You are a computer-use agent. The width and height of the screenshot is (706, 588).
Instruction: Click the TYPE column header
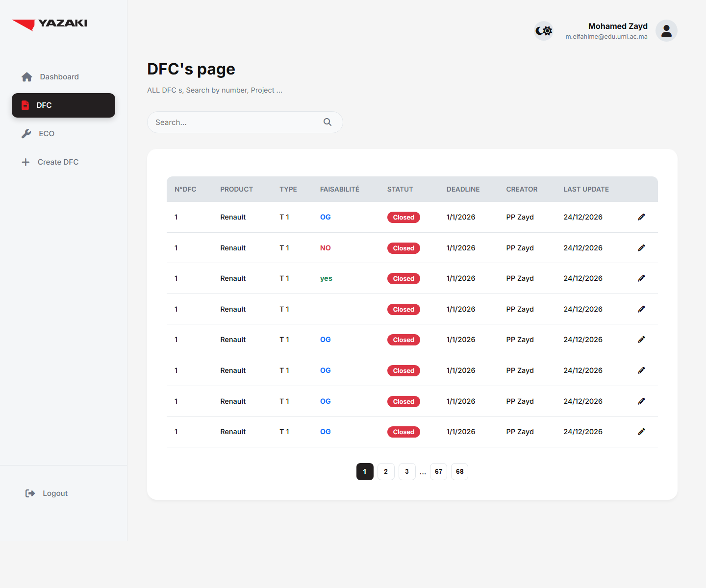[x=288, y=189]
